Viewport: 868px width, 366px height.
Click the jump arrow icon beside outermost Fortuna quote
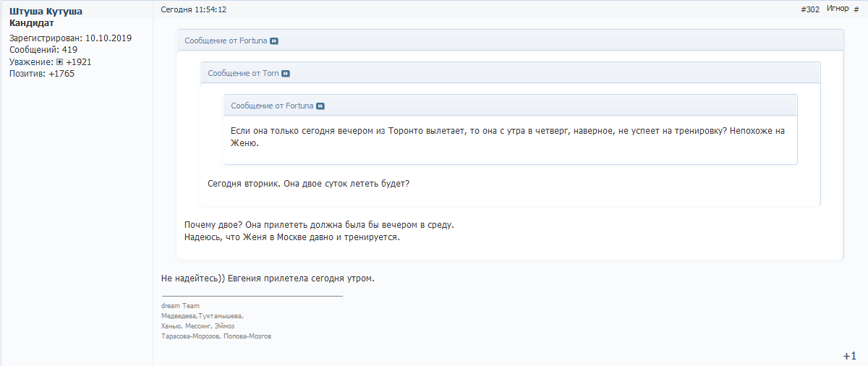coord(274,41)
